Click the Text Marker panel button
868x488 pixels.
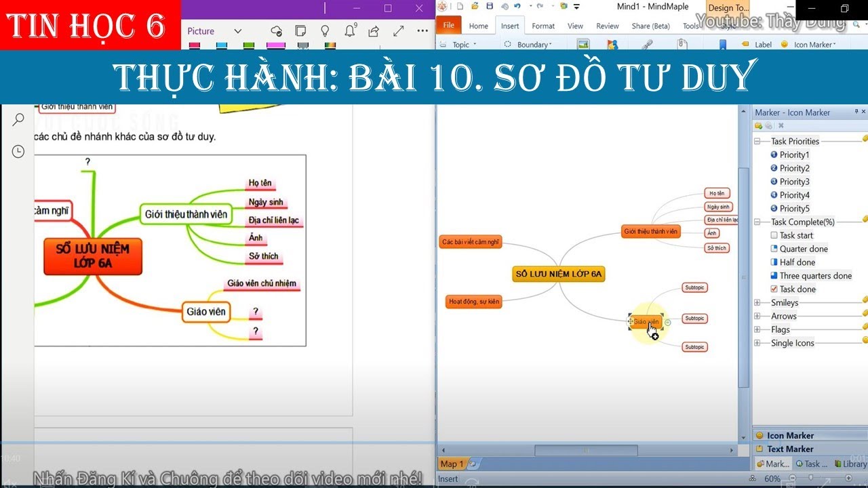[x=789, y=449]
